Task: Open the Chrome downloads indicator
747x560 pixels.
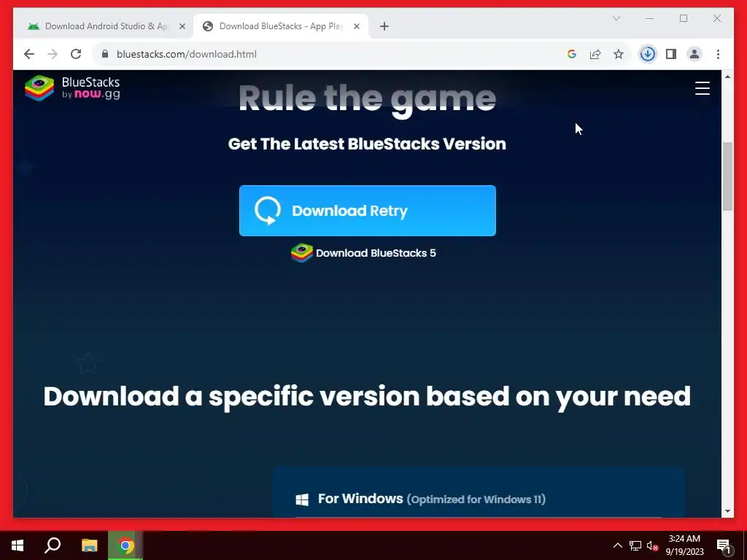Action: pyautogui.click(x=648, y=54)
